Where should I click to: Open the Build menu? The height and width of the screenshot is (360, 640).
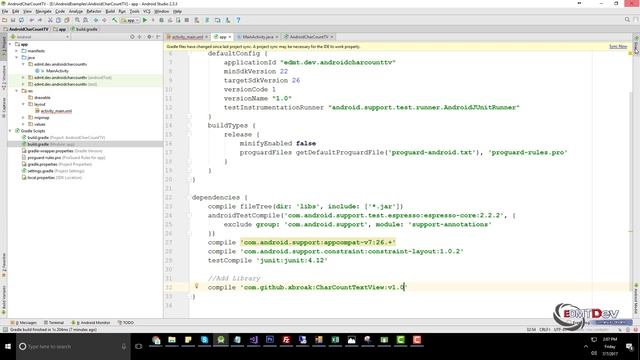coord(110,11)
